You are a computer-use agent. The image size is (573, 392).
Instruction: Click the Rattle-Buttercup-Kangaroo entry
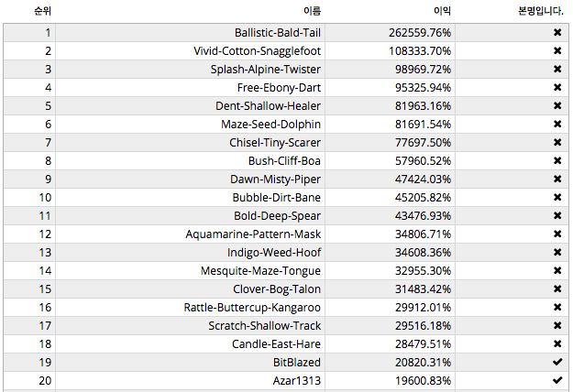[x=252, y=307]
